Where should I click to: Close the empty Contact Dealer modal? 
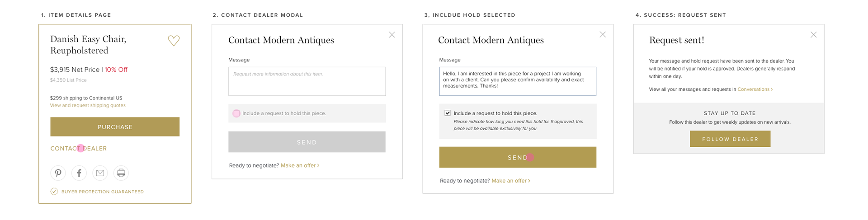coord(392,35)
